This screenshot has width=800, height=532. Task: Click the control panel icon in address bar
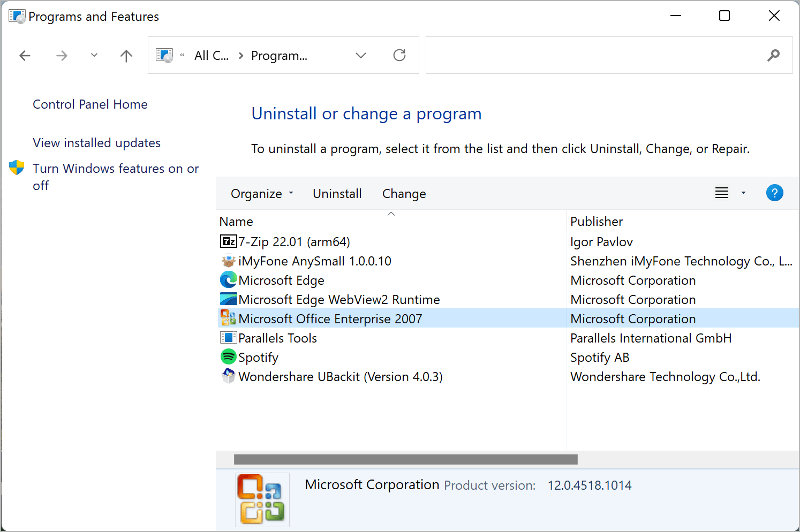[x=164, y=55]
